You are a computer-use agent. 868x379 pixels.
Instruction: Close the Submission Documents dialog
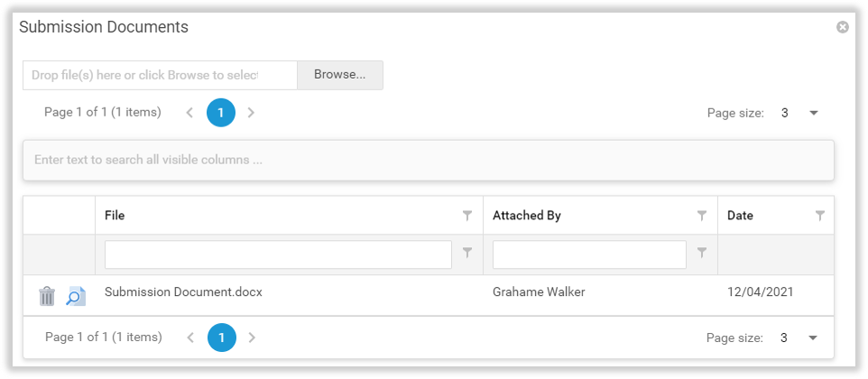pos(843,27)
